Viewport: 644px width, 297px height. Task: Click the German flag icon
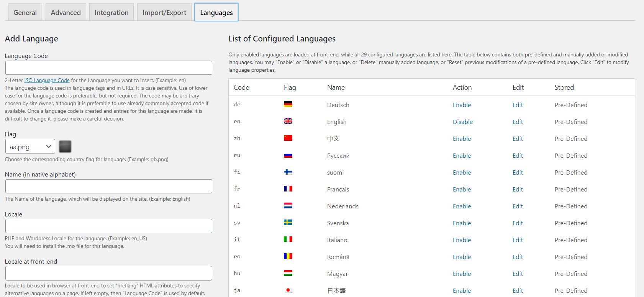click(x=288, y=104)
